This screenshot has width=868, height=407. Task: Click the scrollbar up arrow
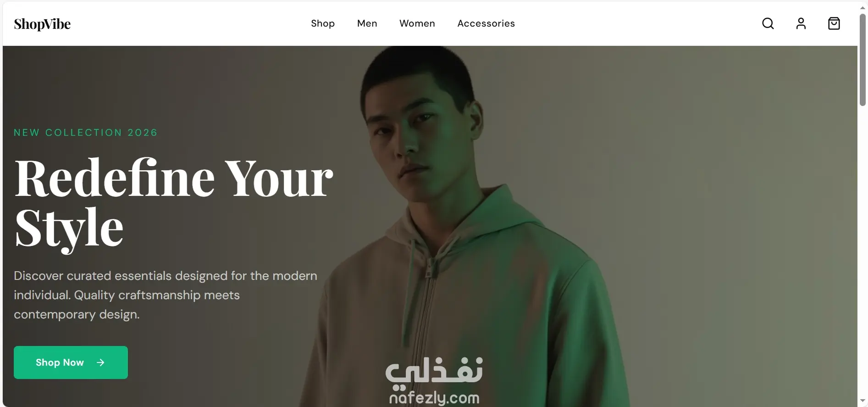point(862,8)
